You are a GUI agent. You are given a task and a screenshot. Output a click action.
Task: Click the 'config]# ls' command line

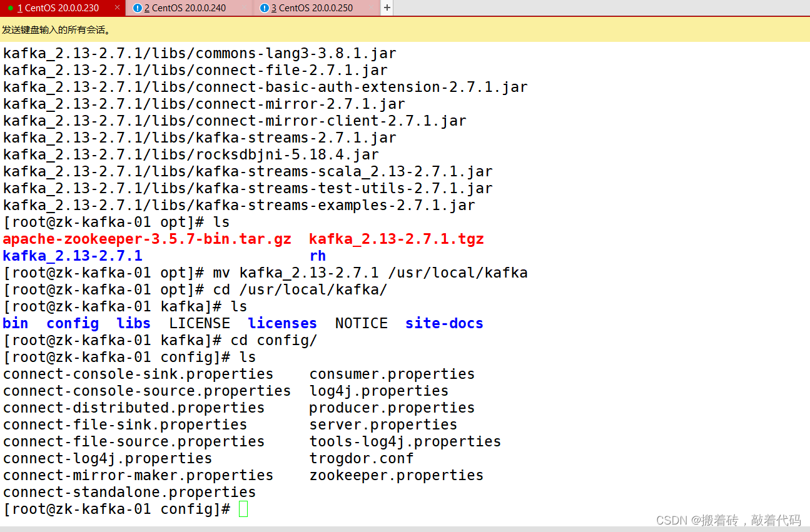[129, 358]
